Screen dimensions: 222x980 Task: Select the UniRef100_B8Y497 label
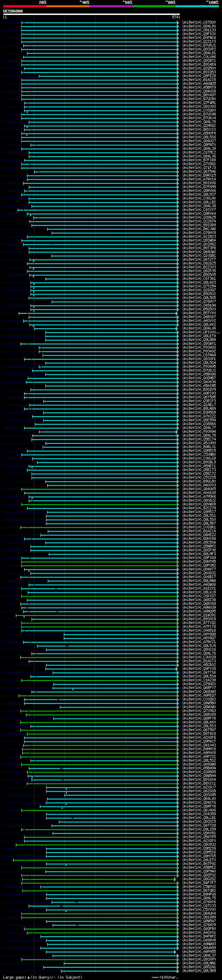[x=199, y=95]
